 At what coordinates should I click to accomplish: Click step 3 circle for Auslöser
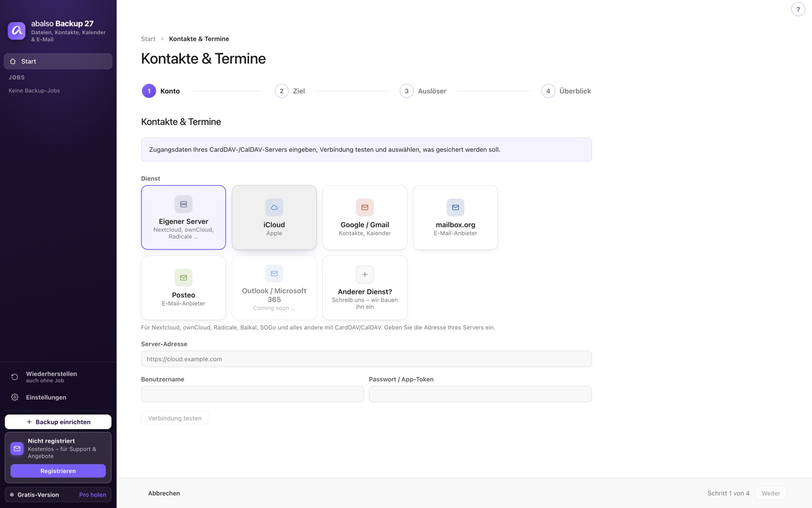407,91
